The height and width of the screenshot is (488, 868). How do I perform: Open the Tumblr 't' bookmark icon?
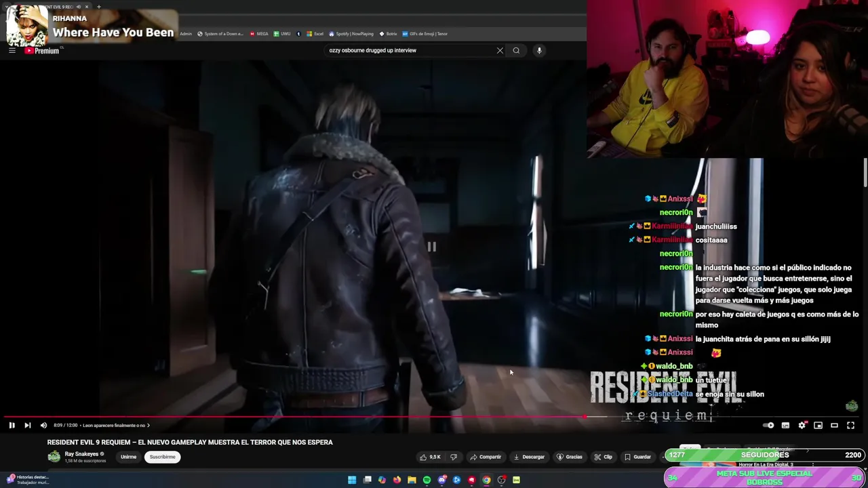coord(299,33)
